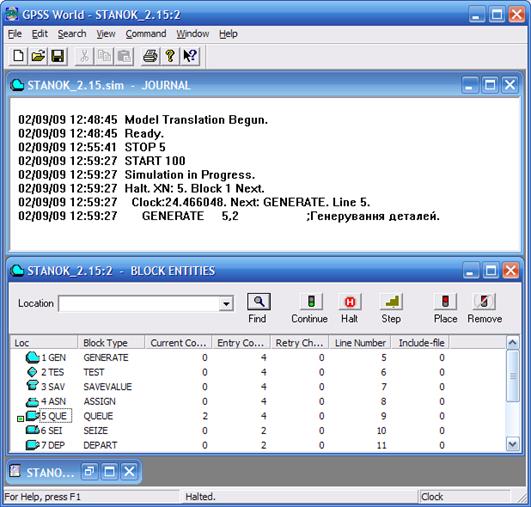Click the yellow question mark Help icon
The height and width of the screenshot is (507, 531).
tap(170, 56)
